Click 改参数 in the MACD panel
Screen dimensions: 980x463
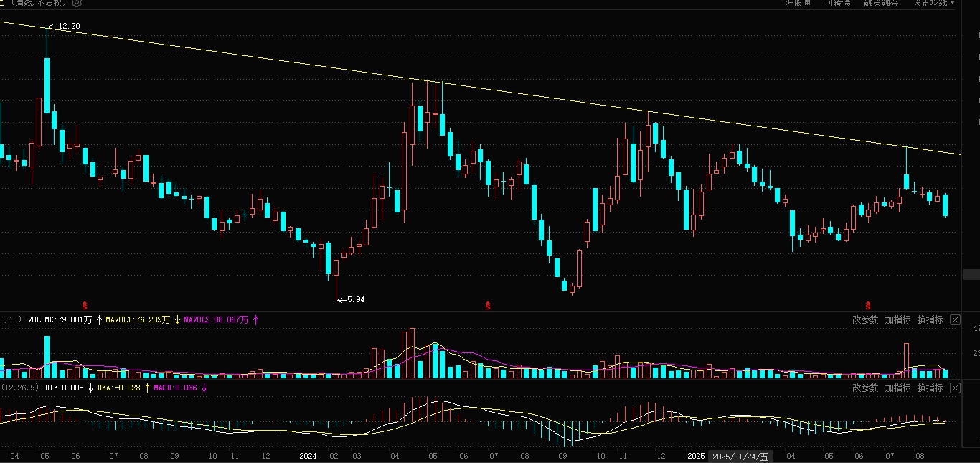pos(865,388)
